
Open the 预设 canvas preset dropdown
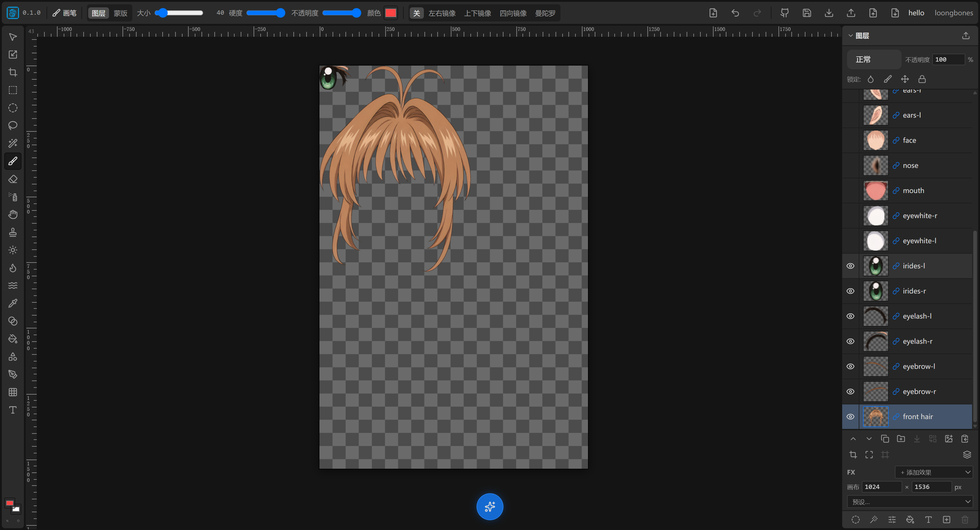click(x=910, y=502)
